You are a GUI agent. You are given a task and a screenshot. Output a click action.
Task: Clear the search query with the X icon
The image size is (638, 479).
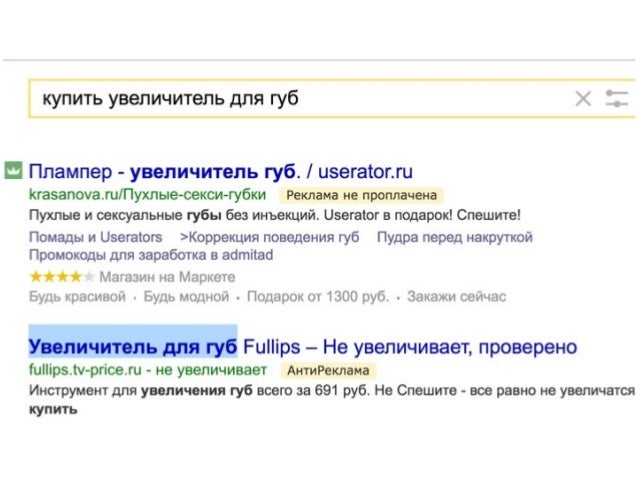click(583, 98)
